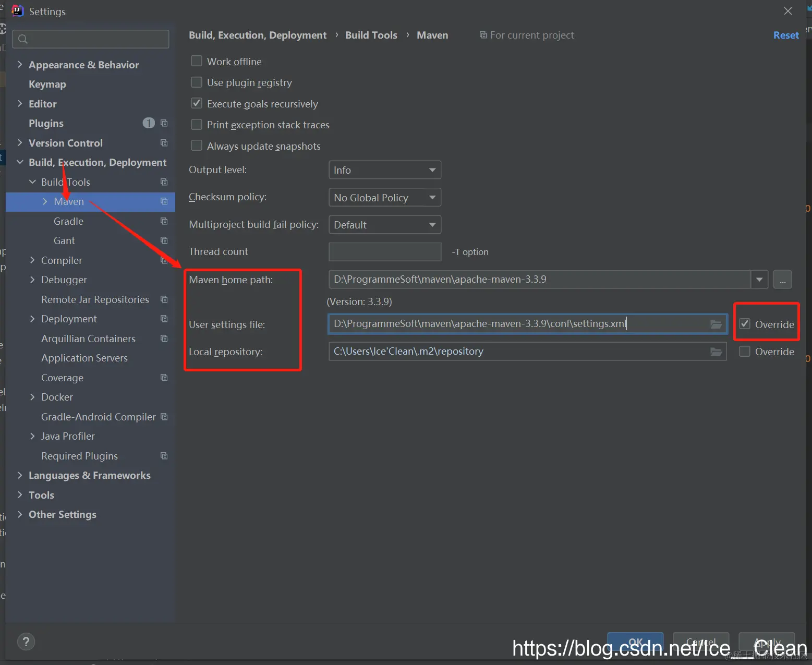
Task: Click the project-level icon next to Required Plugins
Action: click(164, 456)
